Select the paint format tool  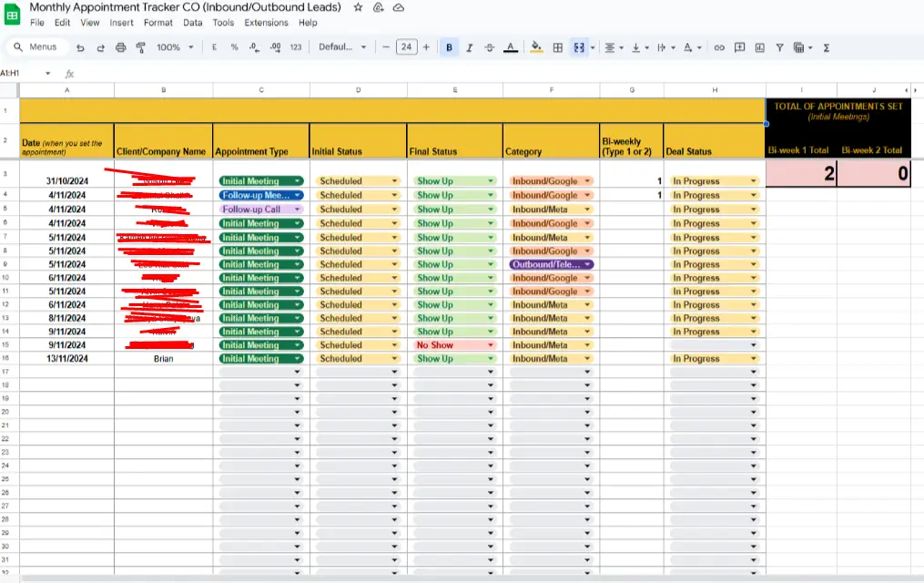point(140,47)
